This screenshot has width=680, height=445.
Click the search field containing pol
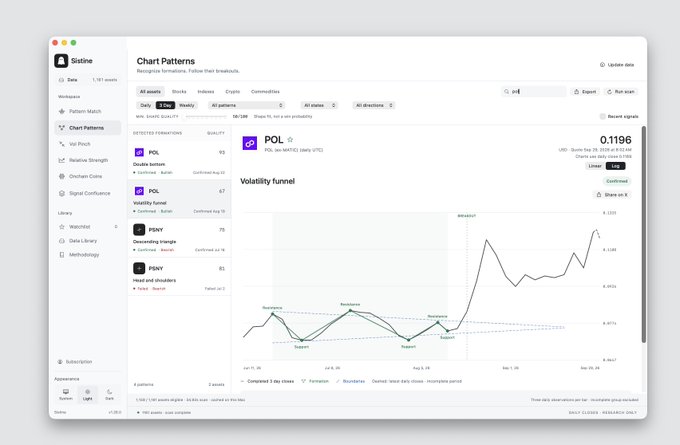[x=533, y=92]
